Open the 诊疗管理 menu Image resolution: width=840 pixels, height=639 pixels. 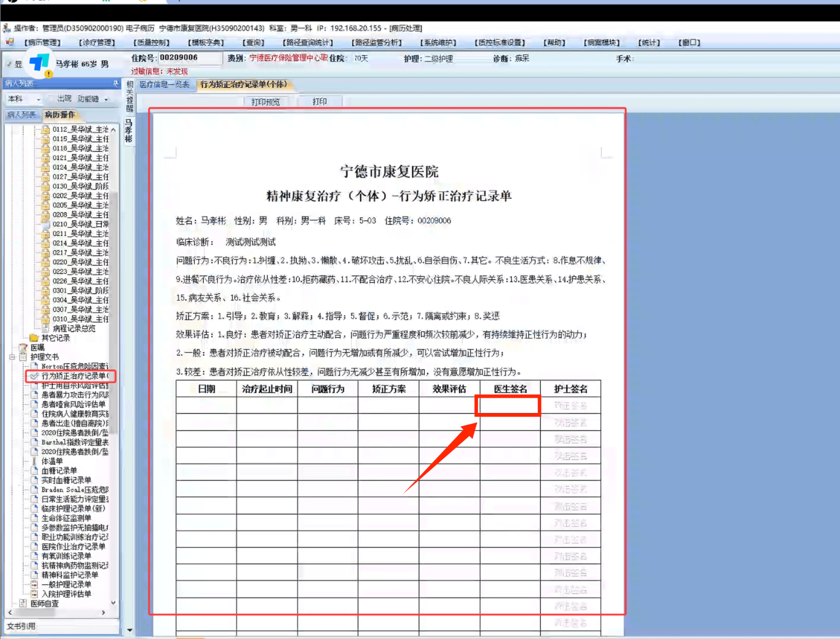[x=96, y=43]
